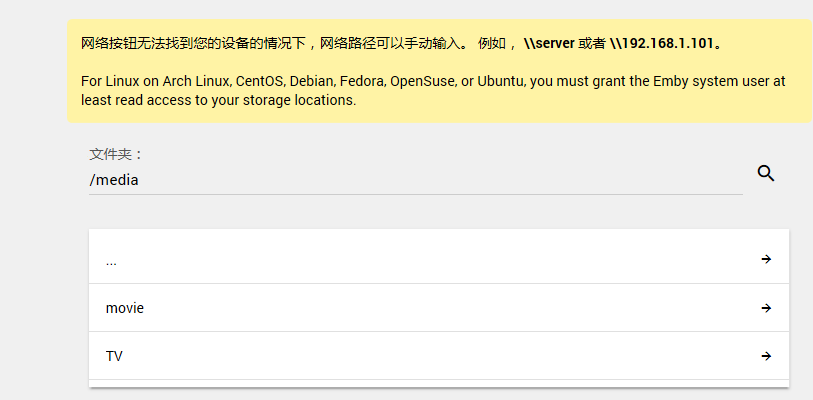Click the Linux read access instruction paragraph

click(433, 90)
